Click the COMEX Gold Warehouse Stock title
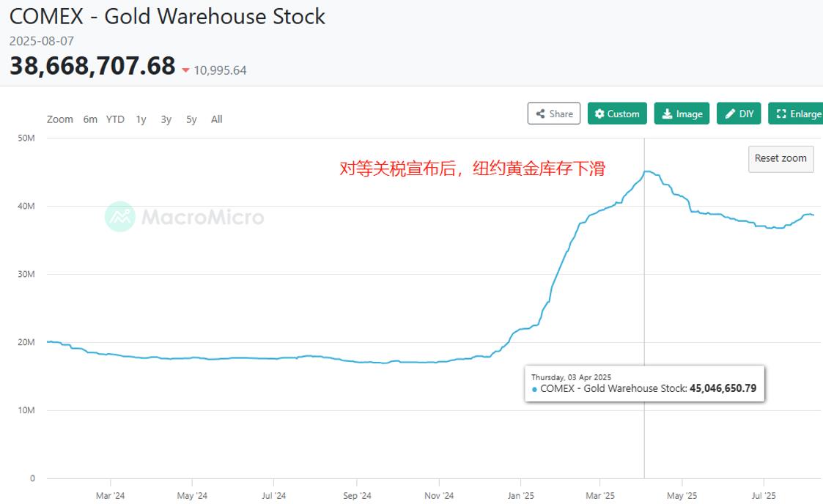The image size is (823, 504). (167, 16)
